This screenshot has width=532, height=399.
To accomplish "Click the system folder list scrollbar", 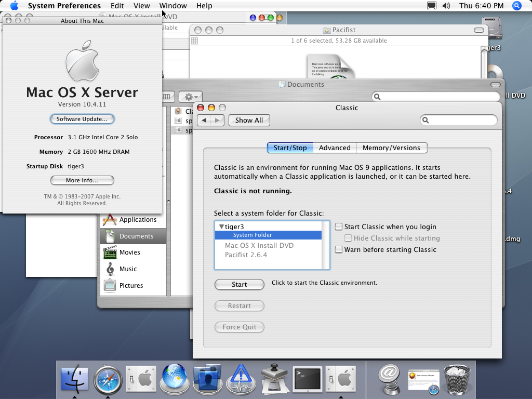I will 325,245.
